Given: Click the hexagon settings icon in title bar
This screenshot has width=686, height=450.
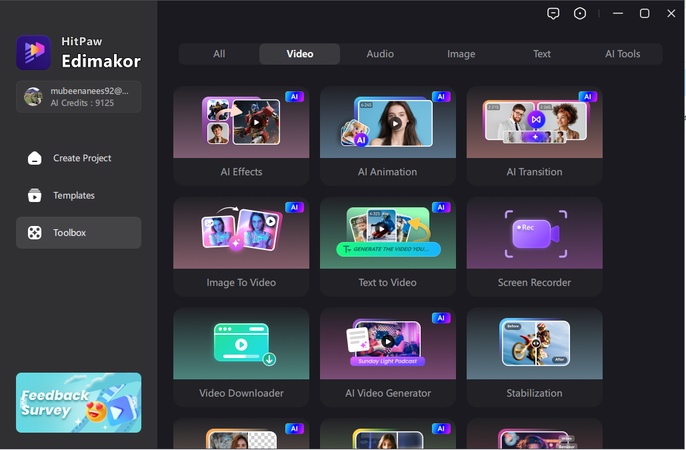Looking at the screenshot, I should click(x=580, y=14).
